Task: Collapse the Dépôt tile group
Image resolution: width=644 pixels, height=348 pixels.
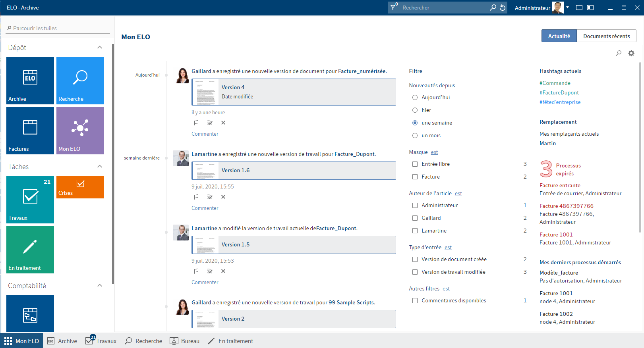Action: pos(100,47)
